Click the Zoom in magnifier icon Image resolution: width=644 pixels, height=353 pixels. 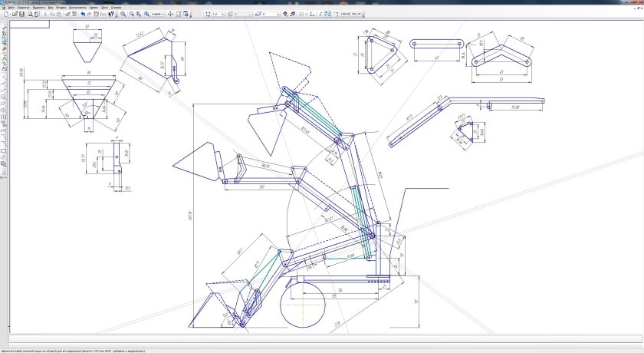pos(124,14)
